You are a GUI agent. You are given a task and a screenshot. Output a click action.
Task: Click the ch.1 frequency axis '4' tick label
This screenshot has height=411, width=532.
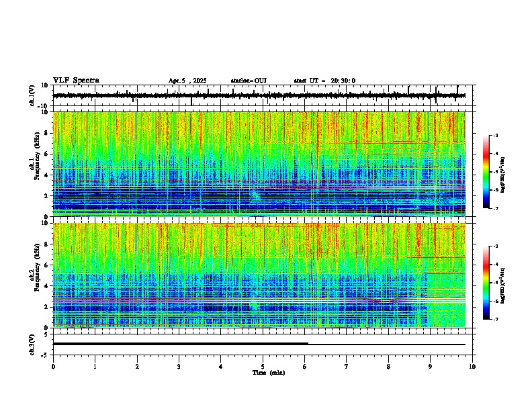(47, 175)
